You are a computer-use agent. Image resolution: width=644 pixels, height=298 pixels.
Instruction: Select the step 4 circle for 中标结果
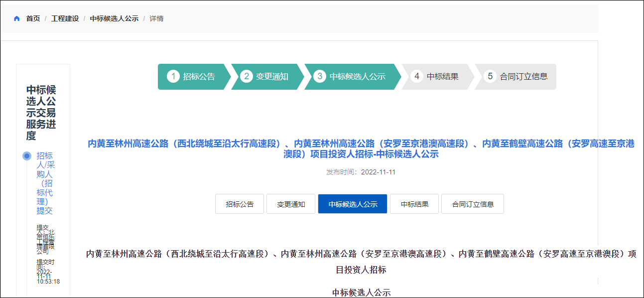pos(417,77)
